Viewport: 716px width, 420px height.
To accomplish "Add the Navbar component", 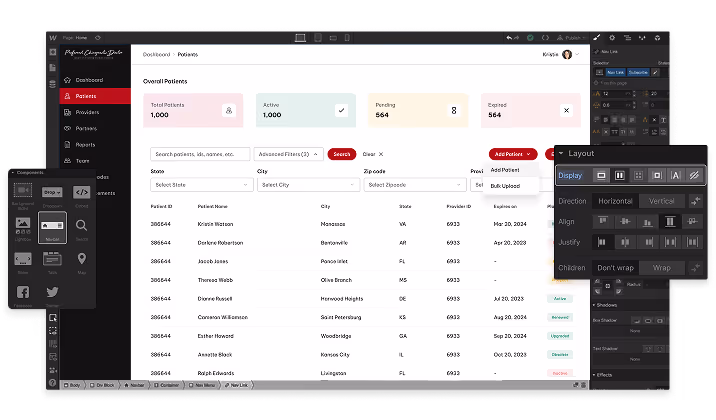I will click(x=52, y=227).
